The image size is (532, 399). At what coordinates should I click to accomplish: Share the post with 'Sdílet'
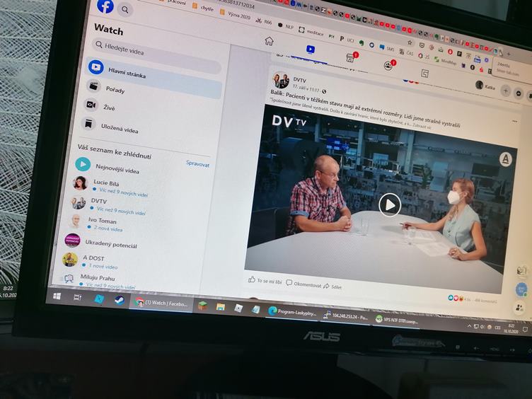[332, 287]
